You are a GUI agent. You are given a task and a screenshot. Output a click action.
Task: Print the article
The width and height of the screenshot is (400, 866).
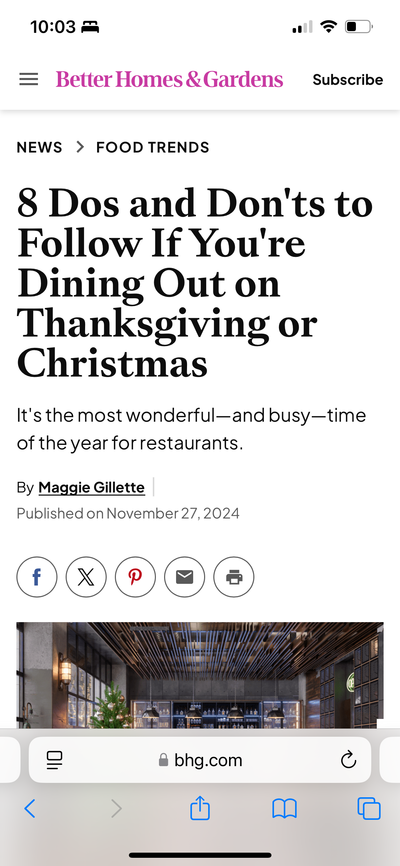pyautogui.click(x=234, y=577)
